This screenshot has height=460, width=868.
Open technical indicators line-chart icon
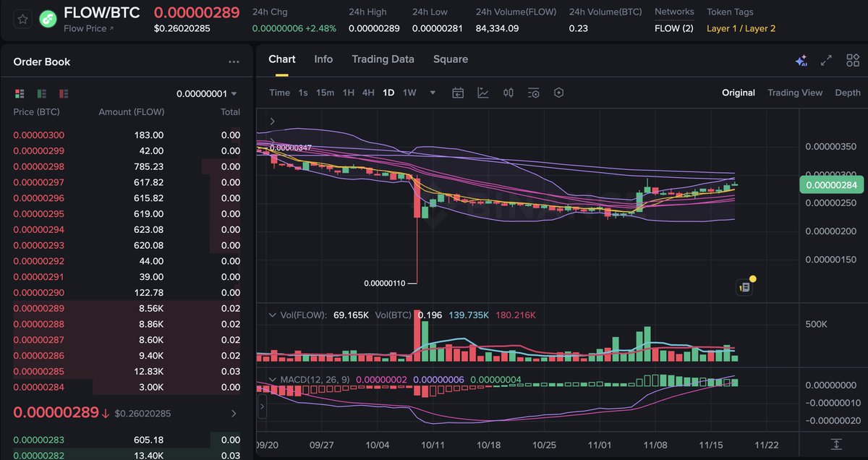coord(483,93)
